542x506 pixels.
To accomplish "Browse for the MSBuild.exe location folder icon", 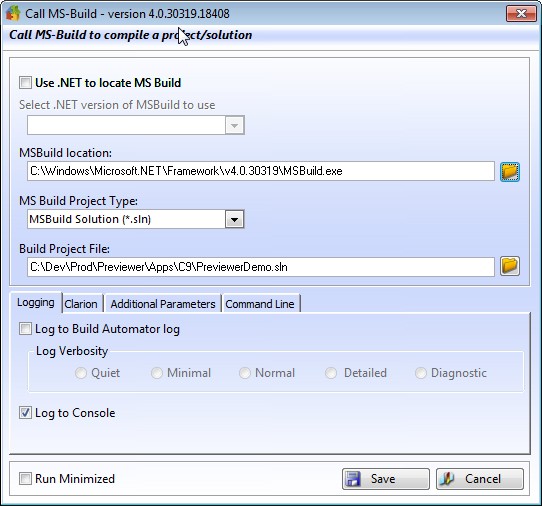I will 510,171.
